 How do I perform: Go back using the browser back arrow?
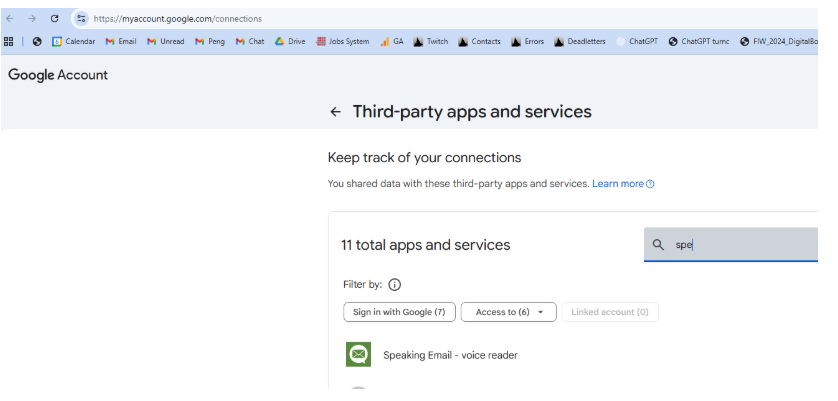click(x=10, y=18)
